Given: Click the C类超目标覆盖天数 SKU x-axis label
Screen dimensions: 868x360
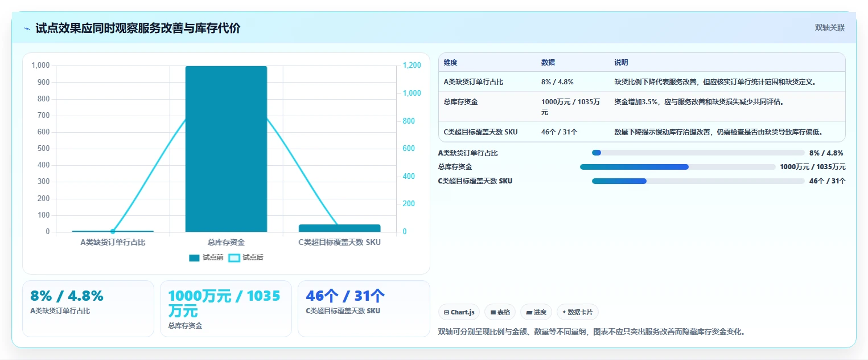Looking at the screenshot, I should [340, 242].
